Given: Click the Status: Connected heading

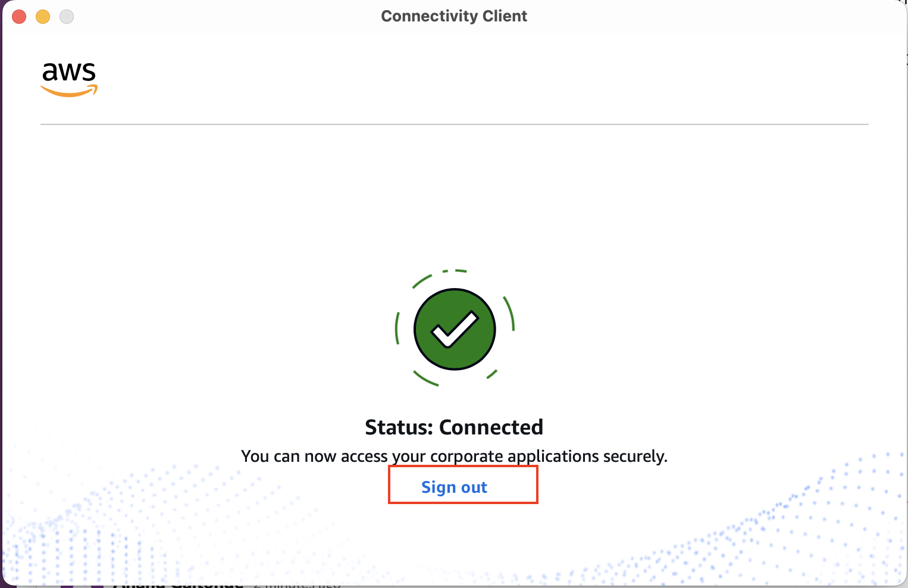Looking at the screenshot, I should click(454, 427).
